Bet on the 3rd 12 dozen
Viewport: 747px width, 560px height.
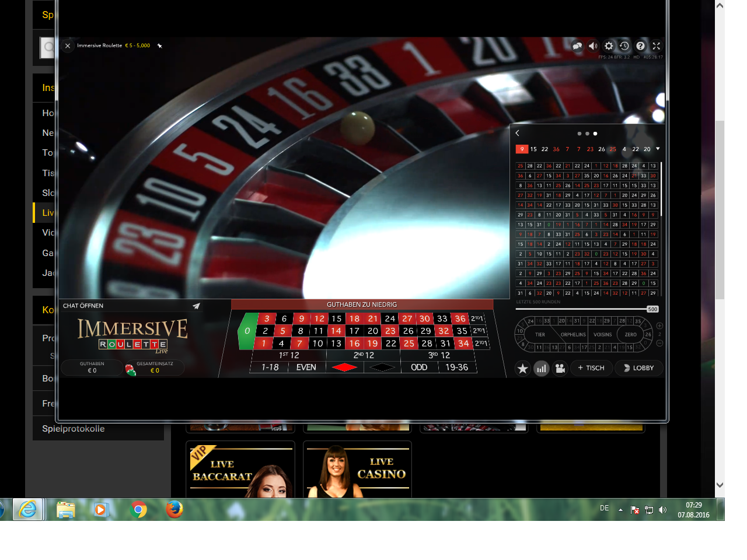tap(439, 355)
